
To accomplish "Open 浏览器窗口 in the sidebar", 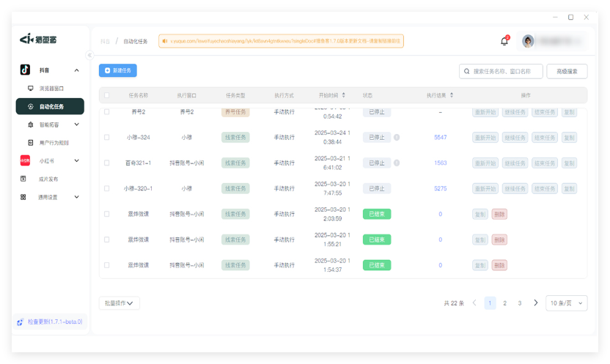I will 51,89.
